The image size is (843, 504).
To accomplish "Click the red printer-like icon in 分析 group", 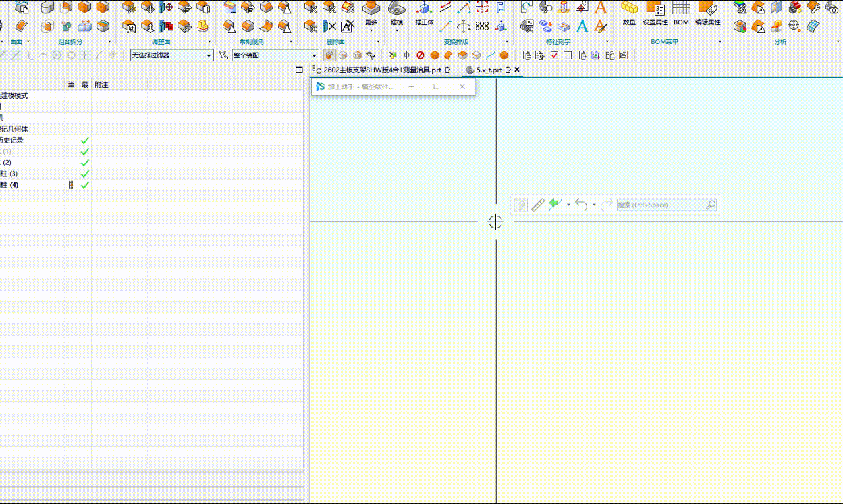I will coord(795,8).
